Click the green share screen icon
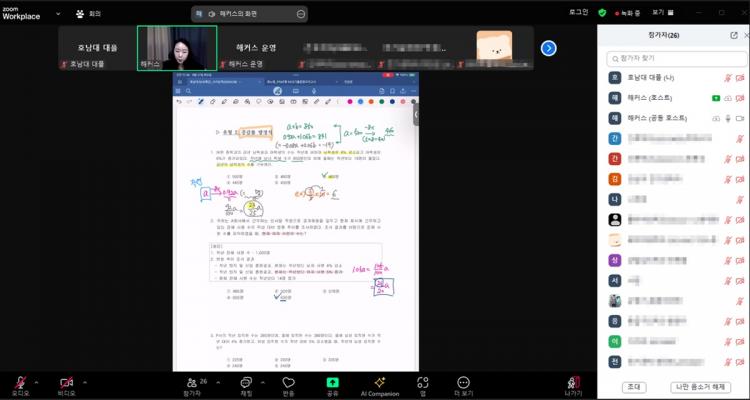Screen dimensions: 750x400 coord(332,382)
